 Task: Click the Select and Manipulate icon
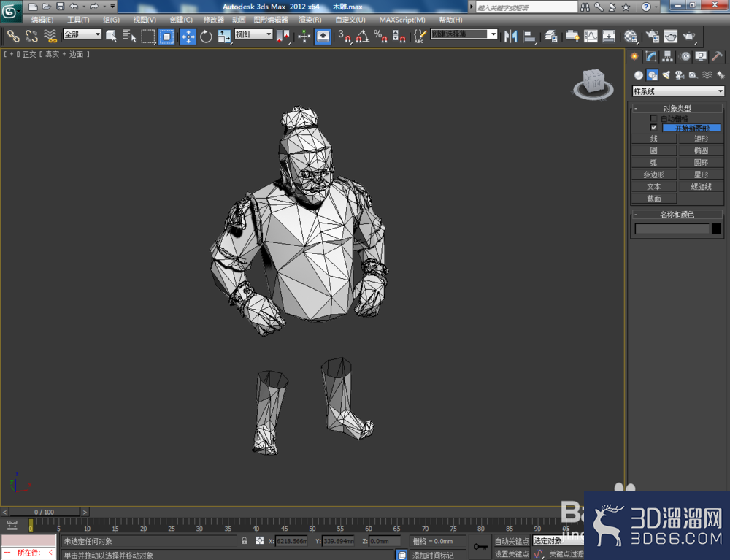304,36
